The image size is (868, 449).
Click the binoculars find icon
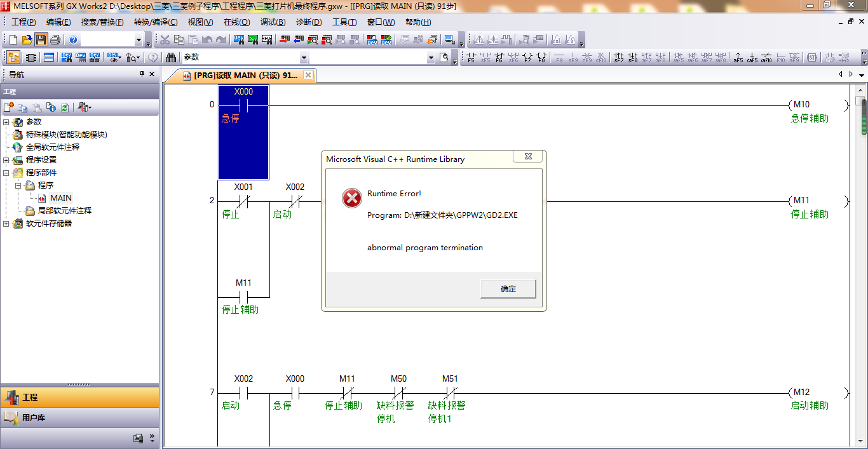click(x=171, y=57)
